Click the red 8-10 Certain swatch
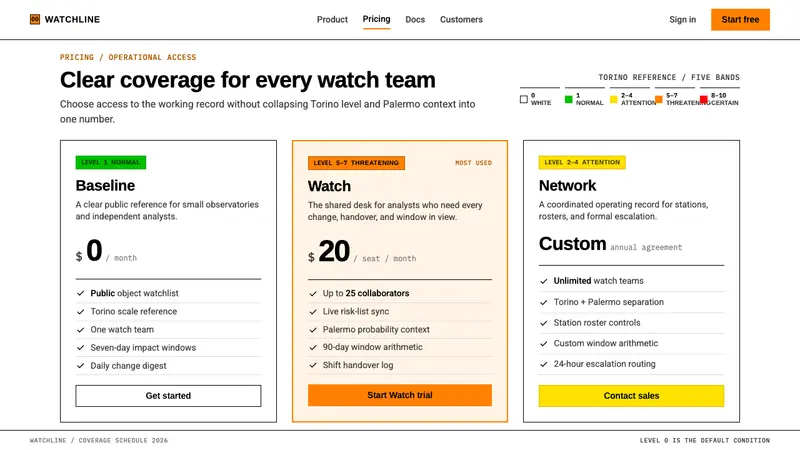This screenshot has height=450, width=800. pos(704,99)
